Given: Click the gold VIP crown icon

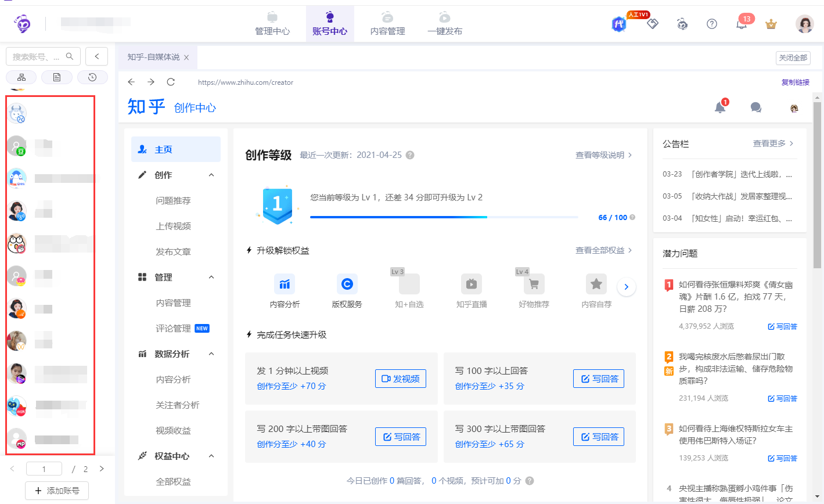Looking at the screenshot, I should (x=771, y=24).
